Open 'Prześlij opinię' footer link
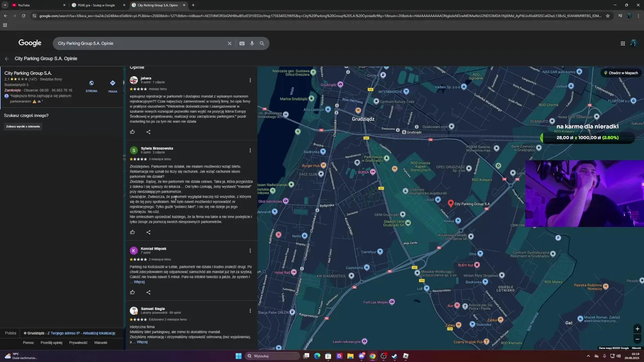Viewport: 644px width, 362px height. pos(52,343)
